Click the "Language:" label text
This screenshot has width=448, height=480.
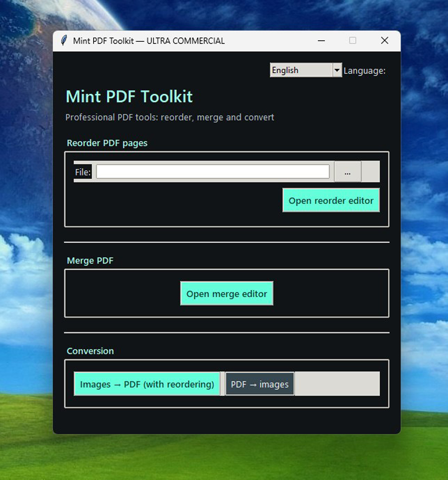[x=364, y=71]
